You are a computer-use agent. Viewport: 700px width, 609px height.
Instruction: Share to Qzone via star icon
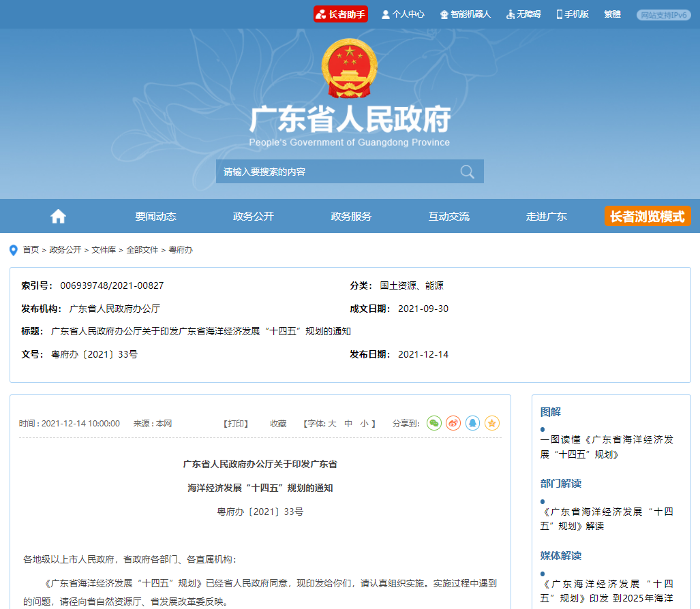492,423
